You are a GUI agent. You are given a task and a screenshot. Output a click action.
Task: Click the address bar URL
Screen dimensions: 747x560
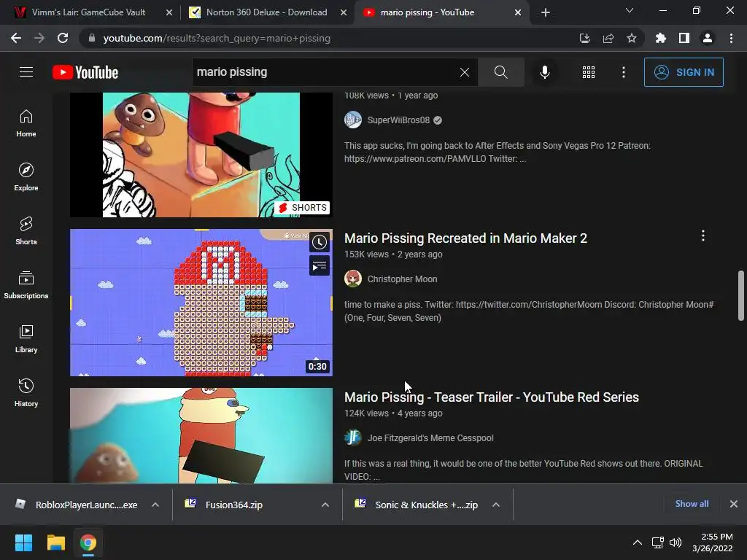point(217,38)
